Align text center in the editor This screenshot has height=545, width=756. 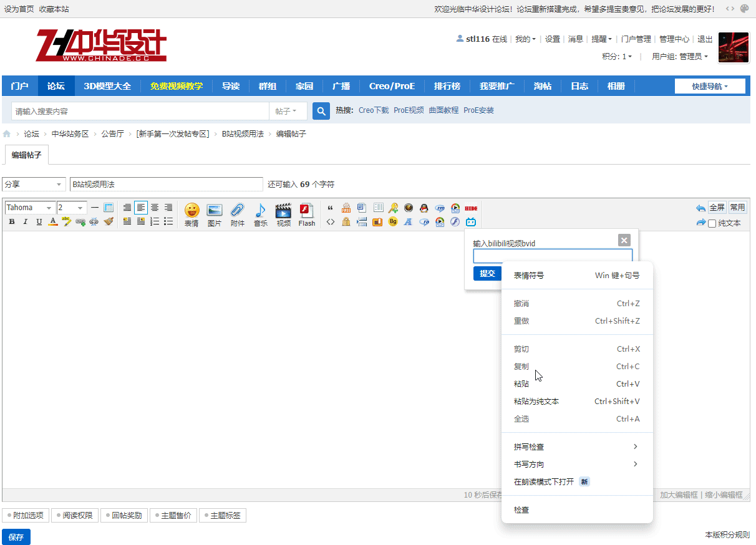(155, 208)
